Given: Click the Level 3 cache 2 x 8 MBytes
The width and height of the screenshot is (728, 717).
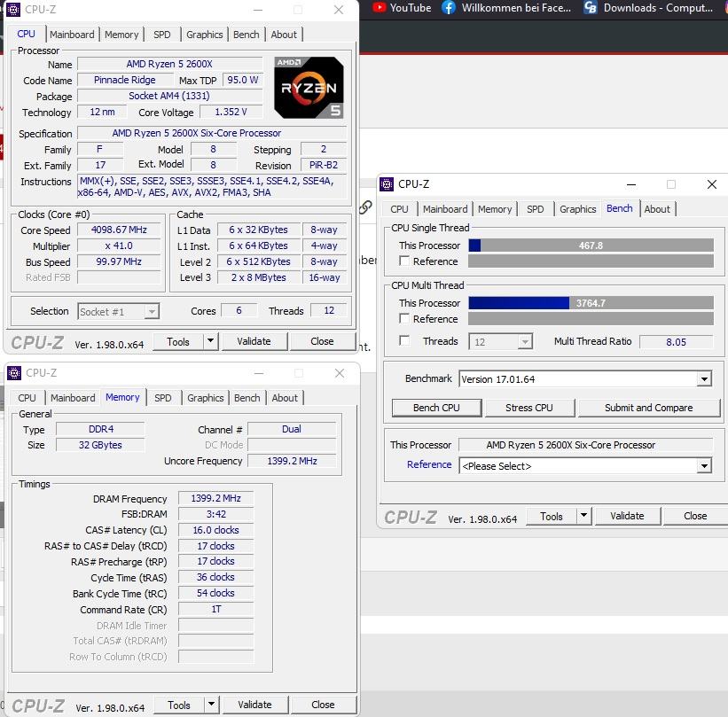Looking at the screenshot, I should click(x=259, y=277).
